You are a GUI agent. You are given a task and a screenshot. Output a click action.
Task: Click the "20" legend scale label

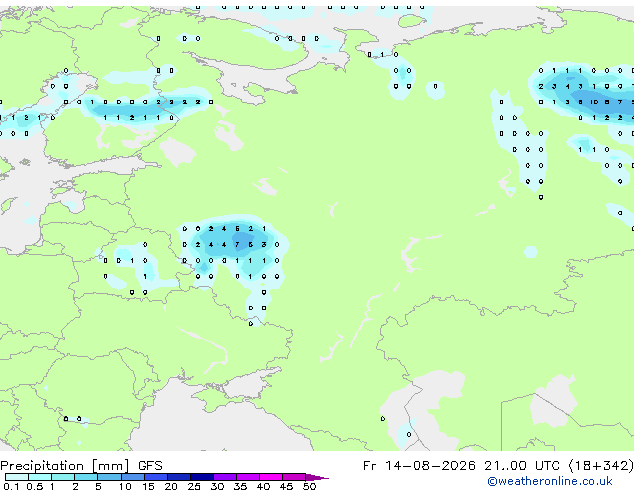tap(171, 486)
